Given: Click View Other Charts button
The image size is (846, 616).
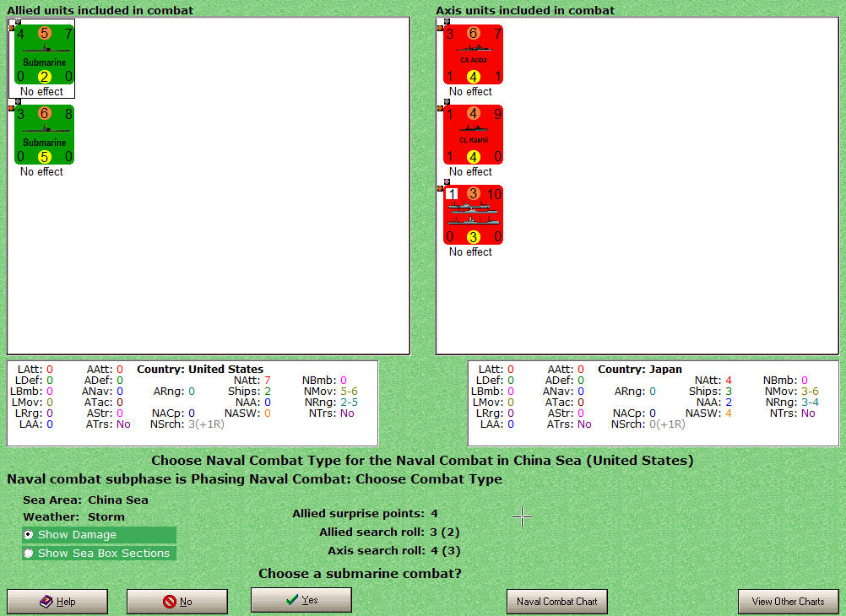Looking at the screenshot, I should (789, 602).
